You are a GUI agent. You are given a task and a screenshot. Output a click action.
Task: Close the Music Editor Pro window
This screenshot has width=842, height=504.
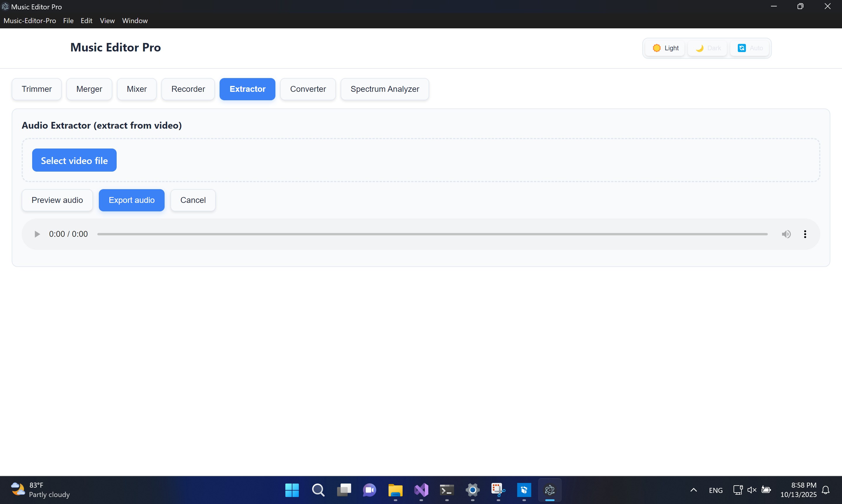tap(828, 6)
